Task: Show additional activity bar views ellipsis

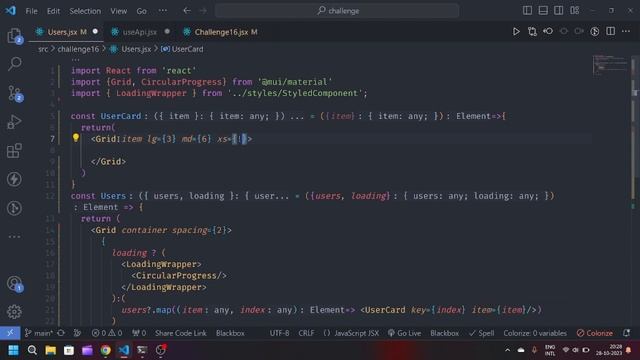Action: (14, 236)
